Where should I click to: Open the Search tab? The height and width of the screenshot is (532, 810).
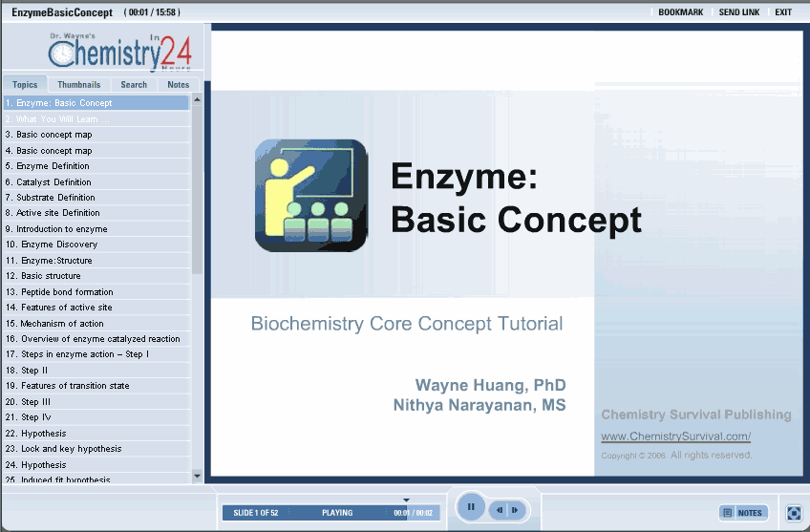[x=134, y=85]
